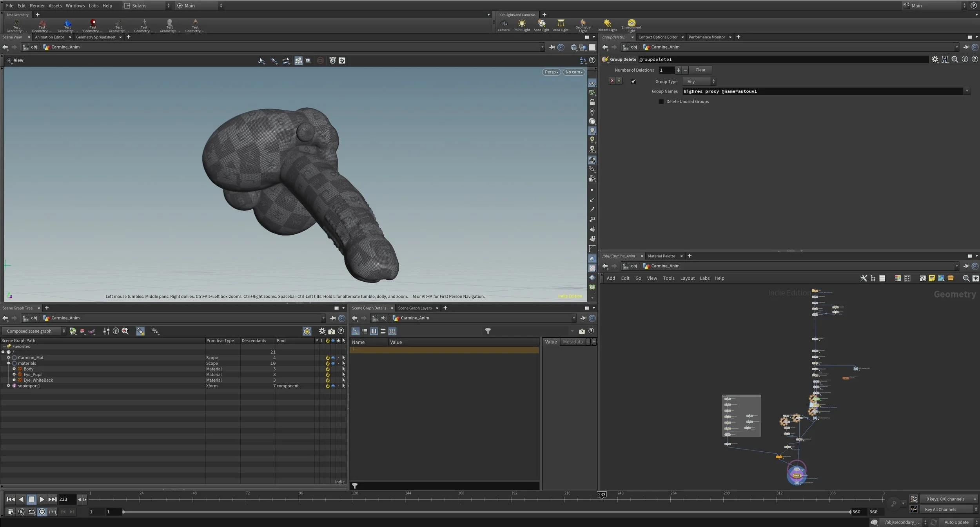Click the Distant Light shelf icon
This screenshot has height=527, width=980.
607,25
